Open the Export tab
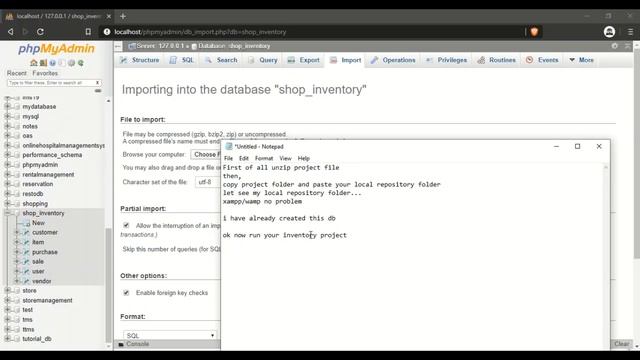Image resolution: width=640 pixels, height=360 pixels. (304, 60)
